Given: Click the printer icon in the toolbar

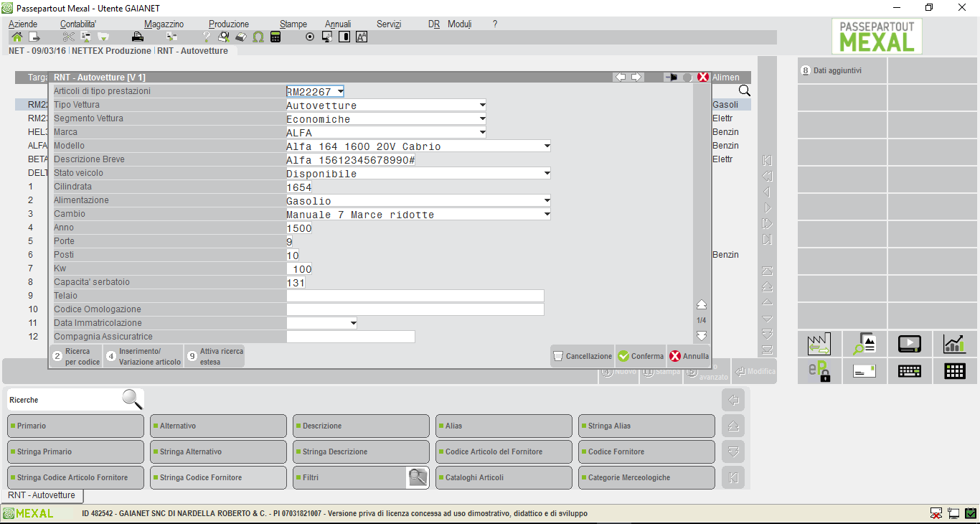Looking at the screenshot, I should point(138,37).
